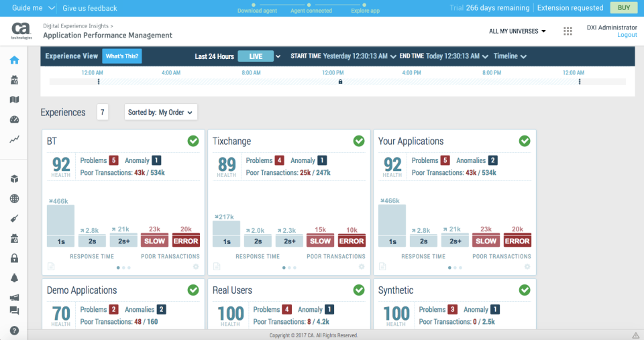This screenshot has width=644, height=340.
Task: Click the warning triangle icon in footer
Action: click(x=635, y=335)
